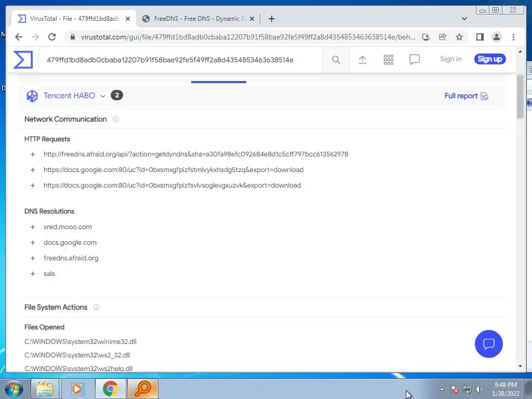This screenshot has width=532, height=399.
Task: Open the Chrome three-dot menu
Action: point(513,37)
